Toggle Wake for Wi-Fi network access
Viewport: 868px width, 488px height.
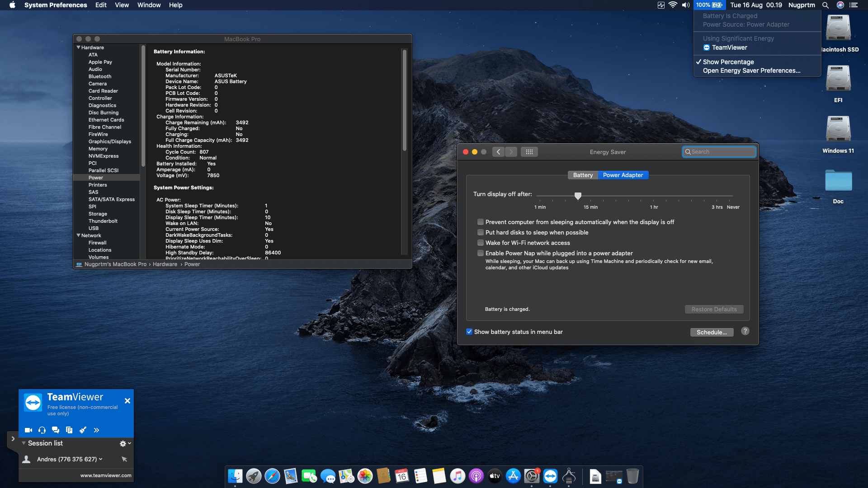tap(481, 243)
